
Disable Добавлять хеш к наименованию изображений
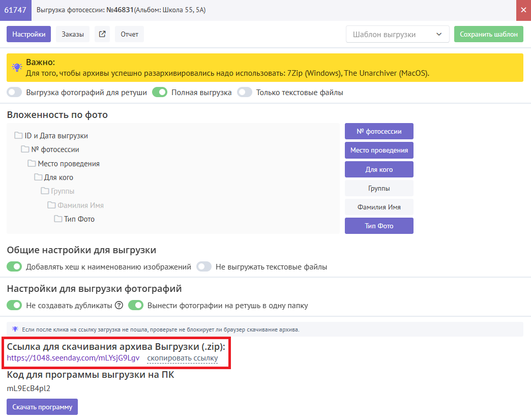point(15,266)
